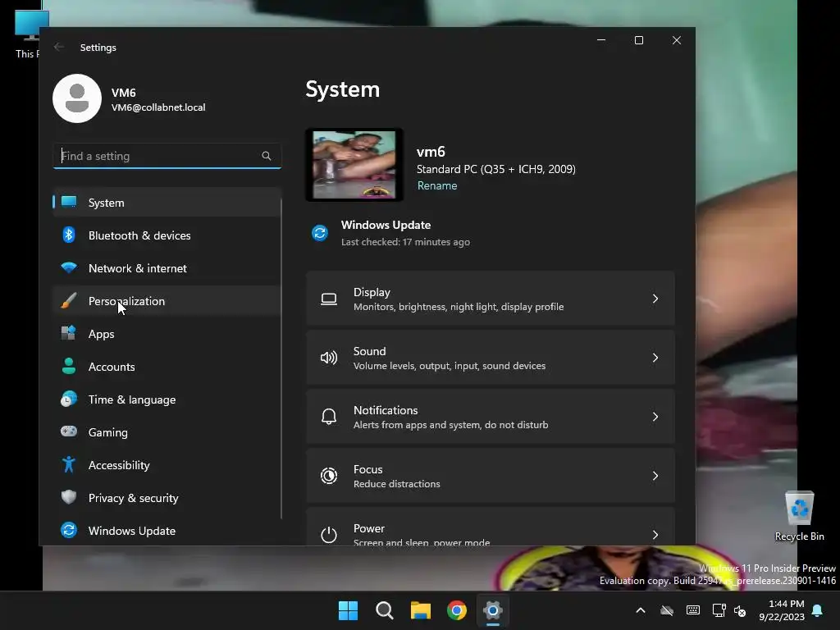Click the Time & language clock icon
The image size is (840, 630).
click(x=69, y=399)
